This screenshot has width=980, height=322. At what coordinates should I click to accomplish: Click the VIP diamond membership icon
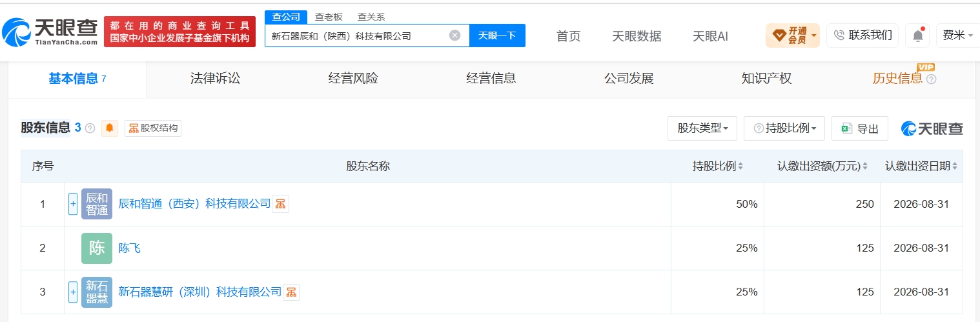(779, 35)
